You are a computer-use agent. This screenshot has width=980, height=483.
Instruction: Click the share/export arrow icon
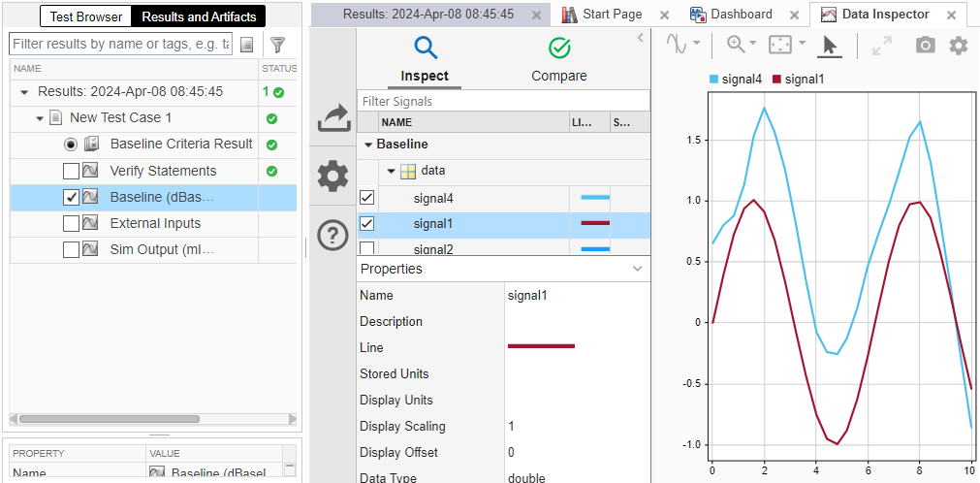[x=332, y=119]
